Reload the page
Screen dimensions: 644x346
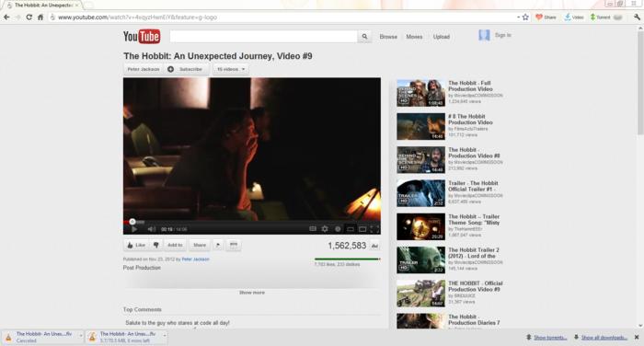pos(29,17)
